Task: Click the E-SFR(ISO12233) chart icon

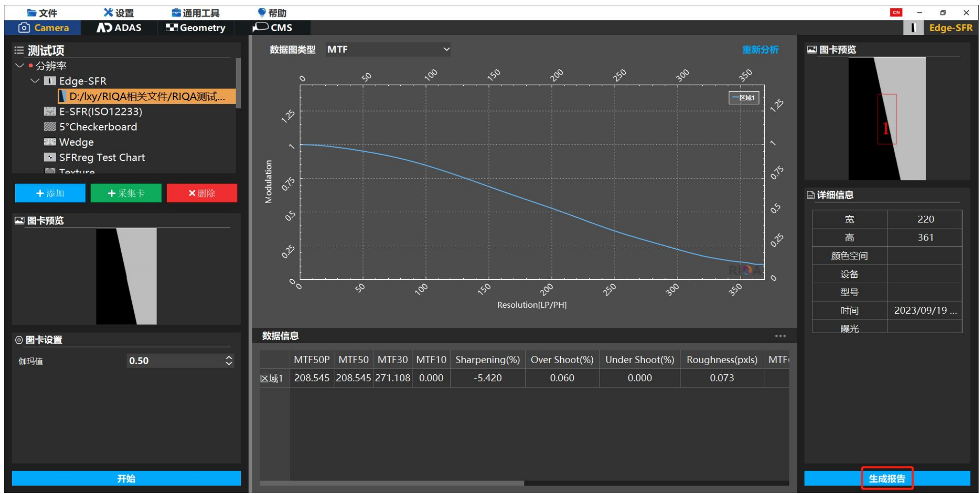Action: point(50,112)
